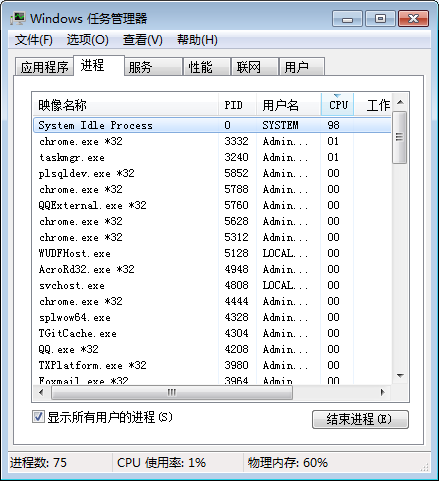This screenshot has width=439, height=481.
Task: Minimize the Task Manager window
Action: click(347, 18)
